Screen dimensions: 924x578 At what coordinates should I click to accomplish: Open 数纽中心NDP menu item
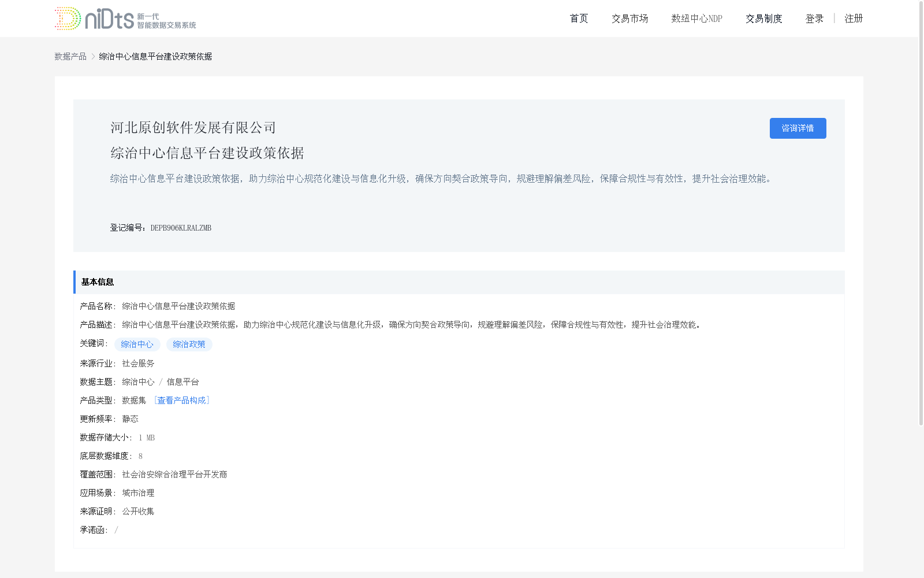pos(696,18)
